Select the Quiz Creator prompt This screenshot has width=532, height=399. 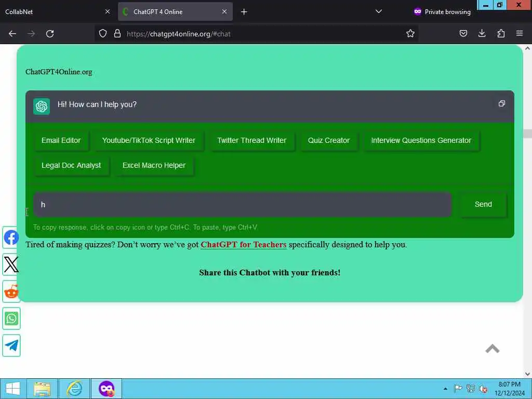(x=329, y=140)
